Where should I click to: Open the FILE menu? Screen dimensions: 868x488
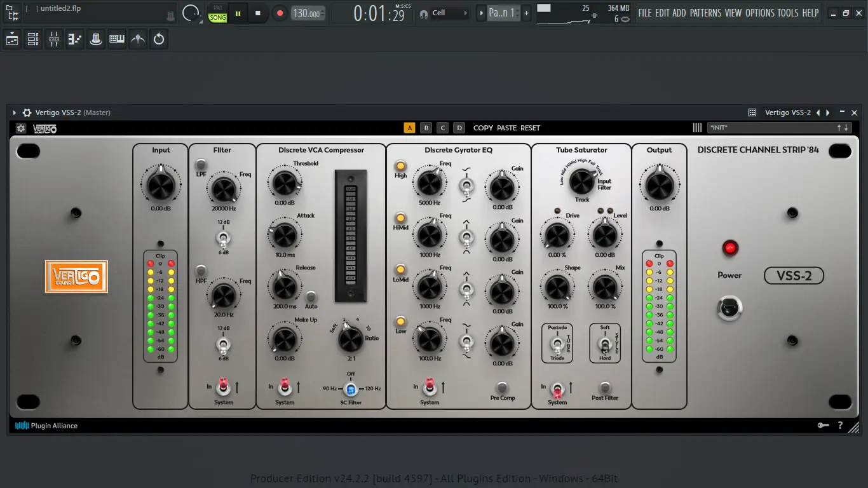(645, 13)
